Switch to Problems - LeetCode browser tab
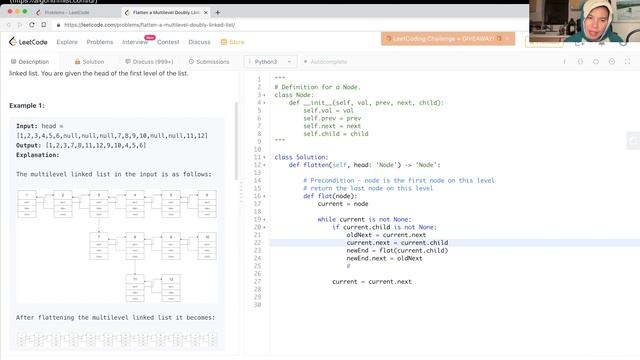 pos(67,13)
